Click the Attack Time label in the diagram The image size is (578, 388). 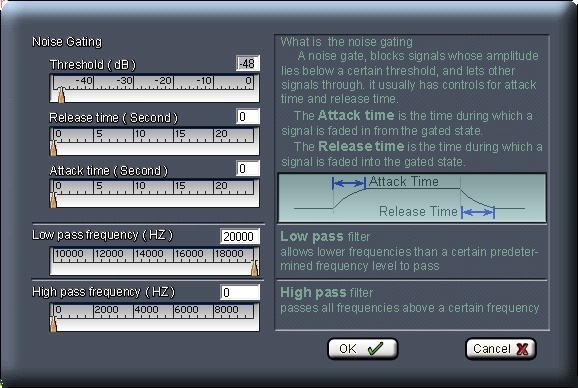[404, 181]
